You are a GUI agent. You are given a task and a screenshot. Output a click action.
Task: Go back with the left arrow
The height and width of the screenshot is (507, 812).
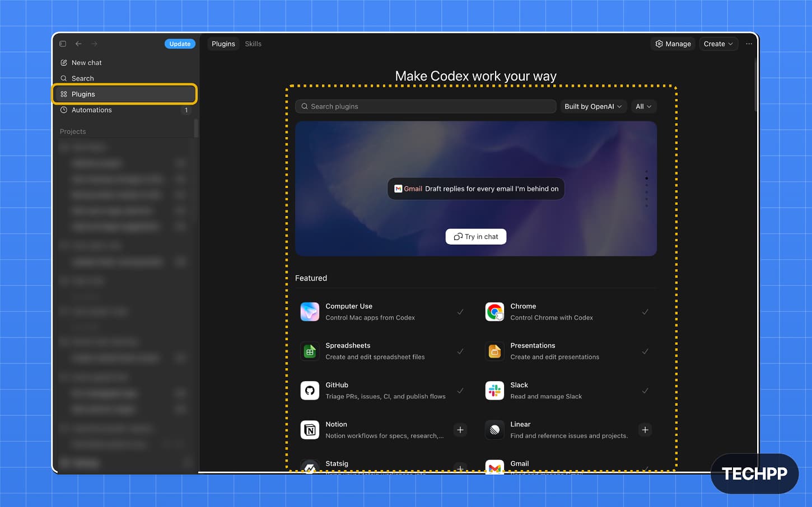tap(78, 44)
